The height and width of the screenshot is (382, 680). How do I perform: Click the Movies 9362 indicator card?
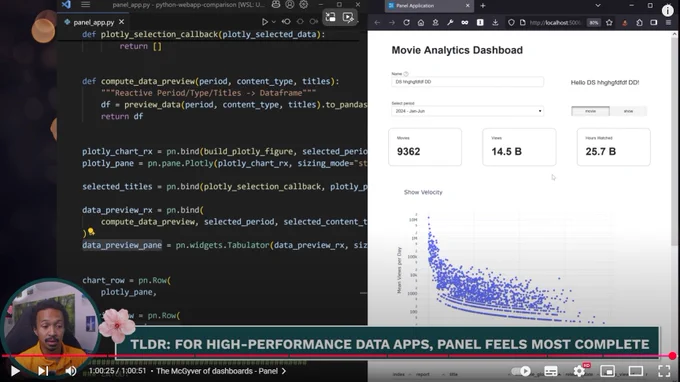425,147
